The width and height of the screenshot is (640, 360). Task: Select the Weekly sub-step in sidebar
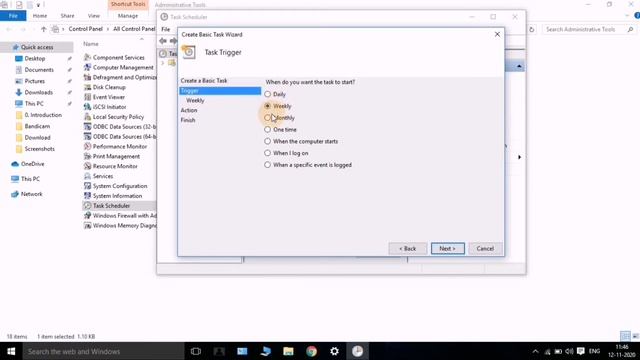pos(195,100)
